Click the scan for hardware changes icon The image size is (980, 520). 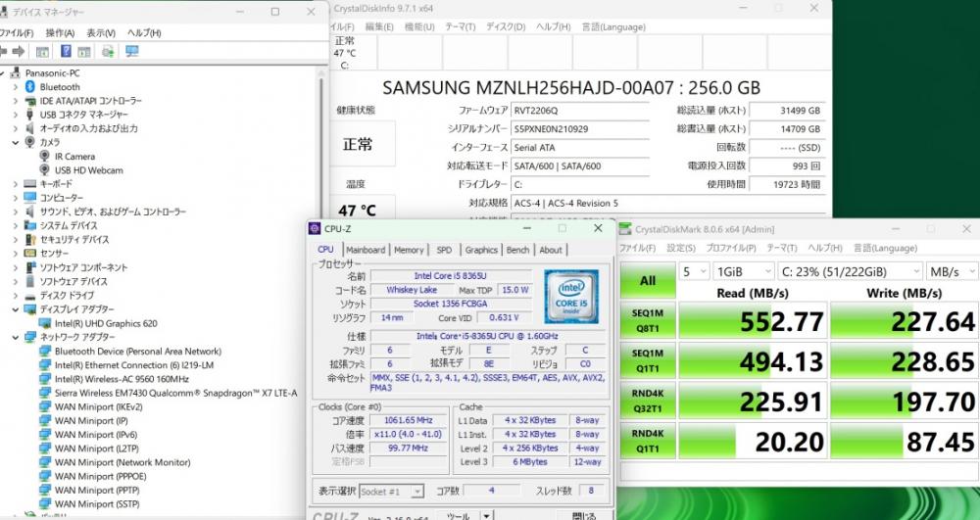[x=131, y=51]
